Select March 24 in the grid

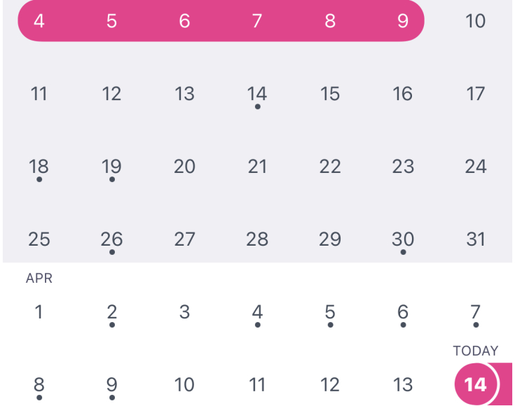[x=475, y=167]
